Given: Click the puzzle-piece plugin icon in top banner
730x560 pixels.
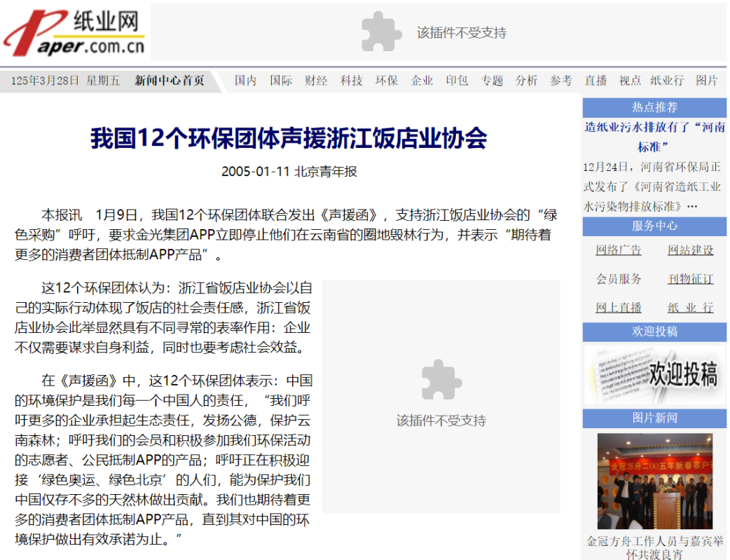Looking at the screenshot, I should pos(381,32).
